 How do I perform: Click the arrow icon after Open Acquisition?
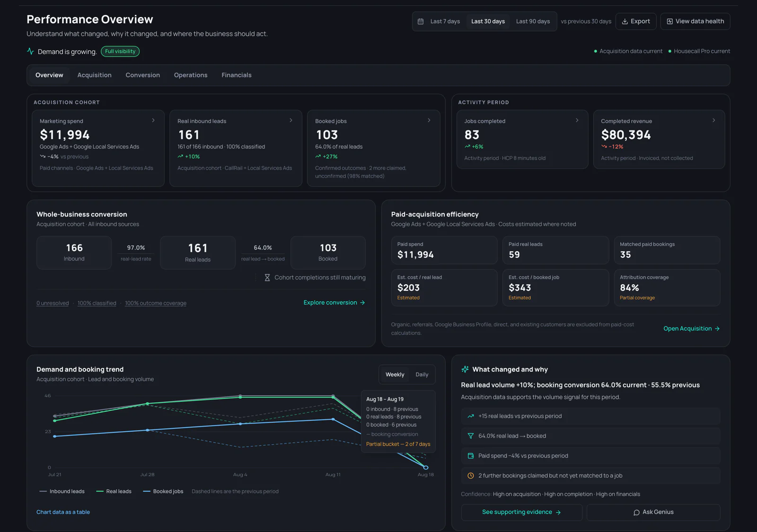(717, 329)
